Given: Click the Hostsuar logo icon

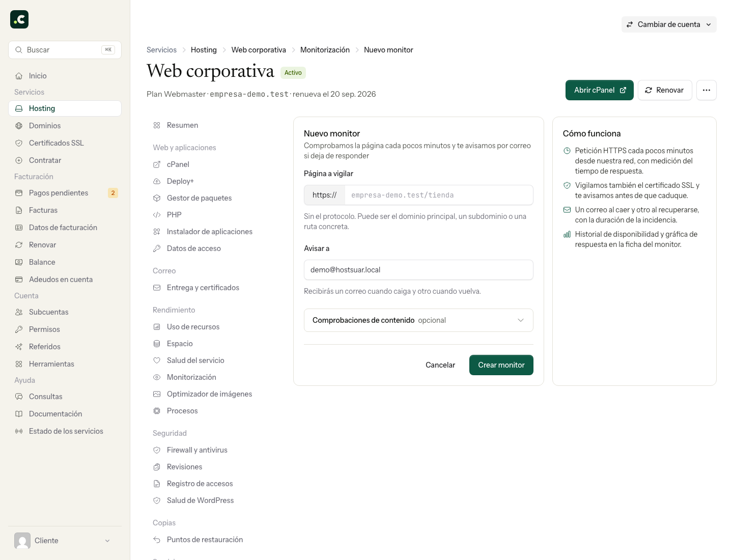Looking at the screenshot, I should [x=19, y=19].
